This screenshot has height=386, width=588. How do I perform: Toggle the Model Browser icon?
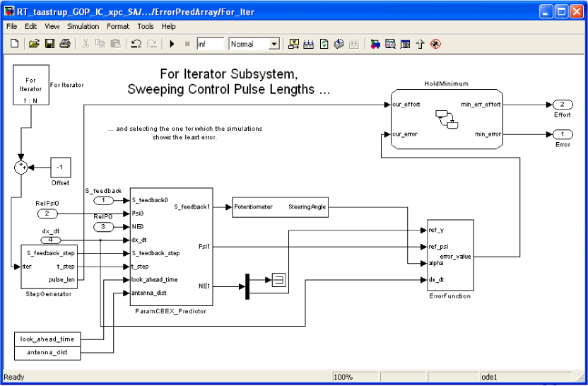click(405, 44)
